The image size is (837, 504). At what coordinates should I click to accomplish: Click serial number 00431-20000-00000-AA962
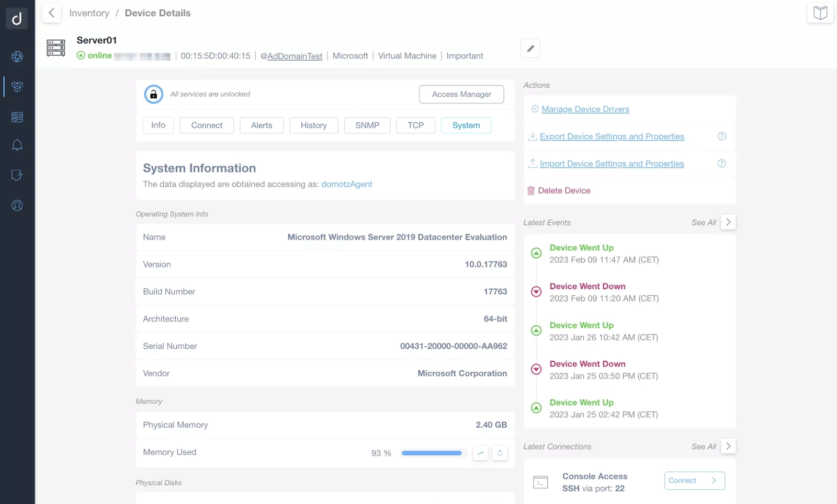tap(454, 346)
